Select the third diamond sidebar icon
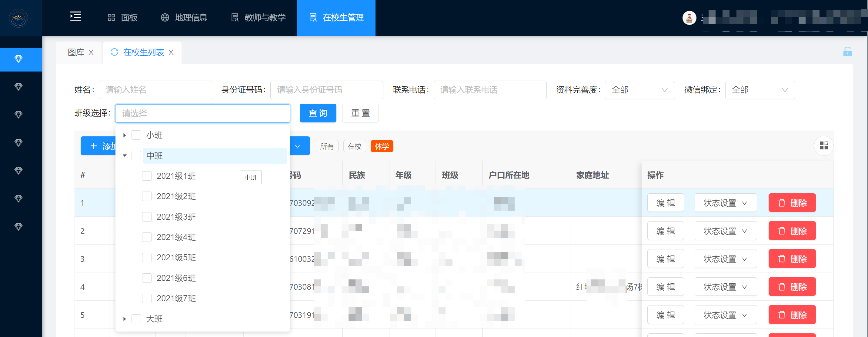This screenshot has width=868, height=337. pos(18,115)
